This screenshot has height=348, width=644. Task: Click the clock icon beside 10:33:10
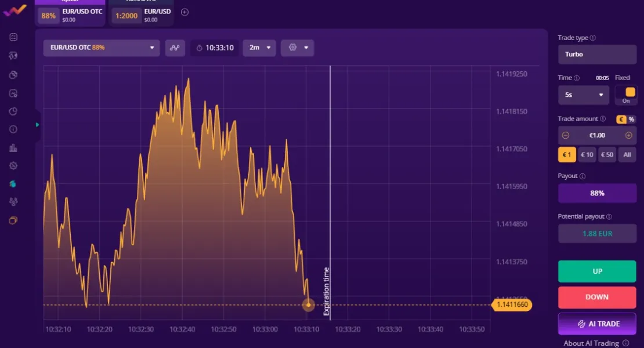tap(199, 48)
